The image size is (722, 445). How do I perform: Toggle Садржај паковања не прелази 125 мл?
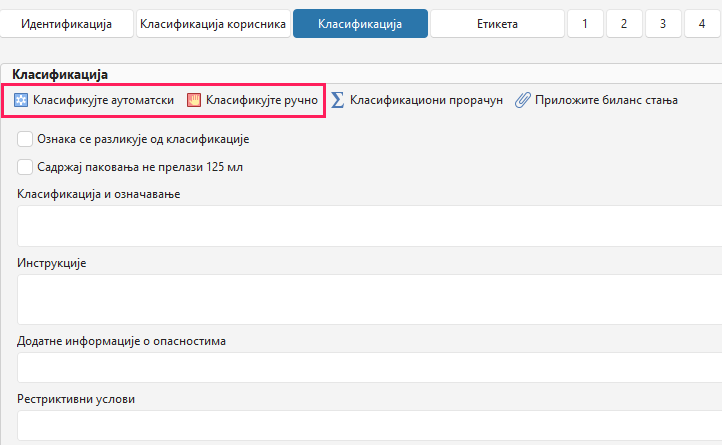(25, 167)
